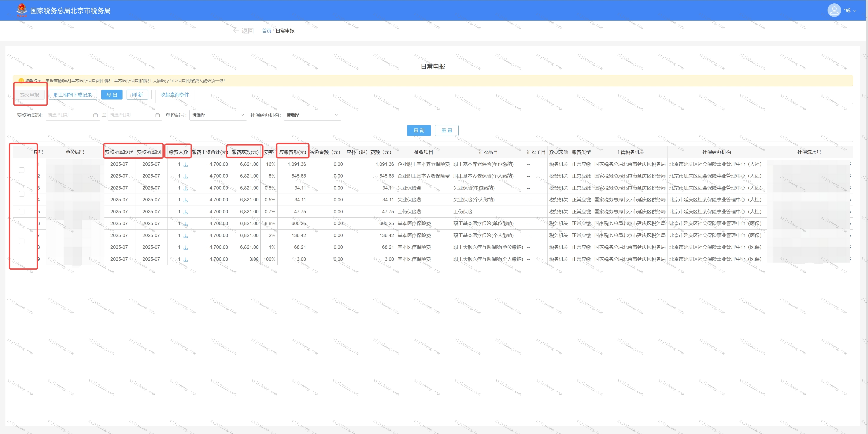This screenshot has height=434, width=868.
Task: Open the 单位编号 dropdown
Action: point(218,115)
